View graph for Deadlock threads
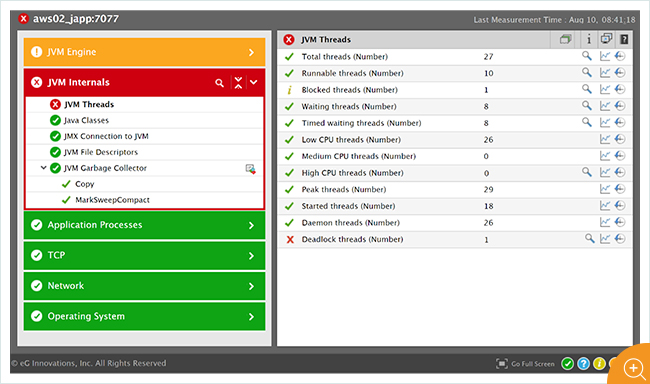The image size is (650, 384). pos(605,238)
